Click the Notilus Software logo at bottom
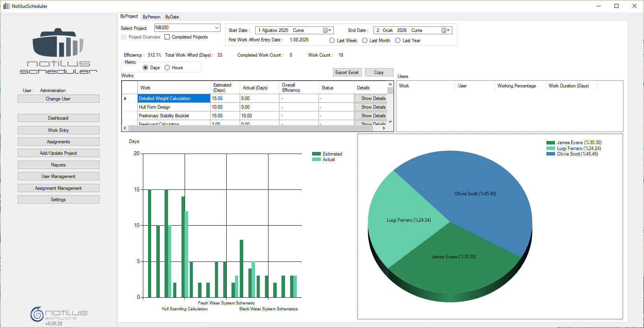Image resolution: width=644 pixels, height=328 pixels. (58, 314)
